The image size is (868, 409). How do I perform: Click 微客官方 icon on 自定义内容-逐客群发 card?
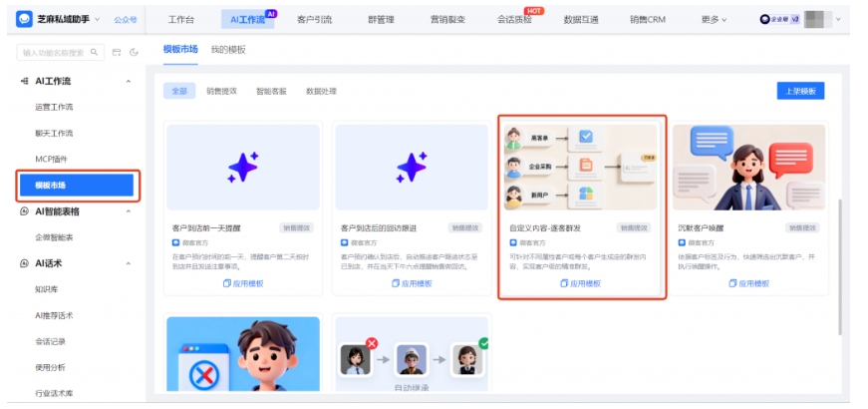coord(512,242)
